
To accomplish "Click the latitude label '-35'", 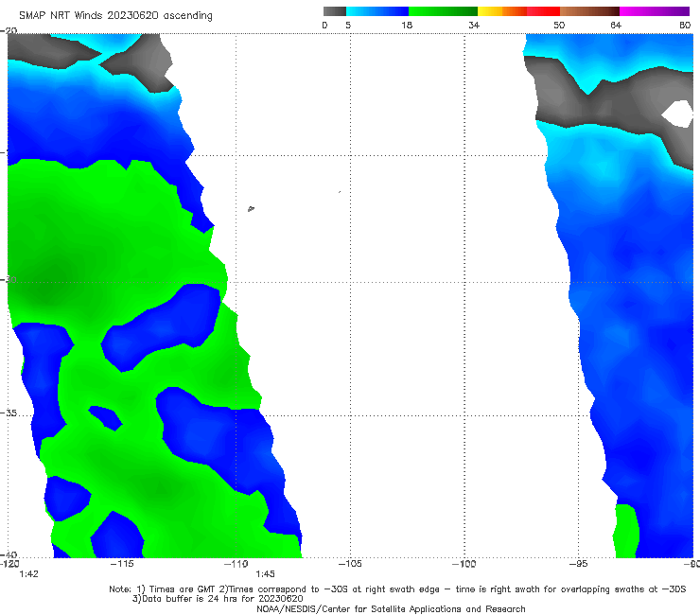I will (9, 413).
